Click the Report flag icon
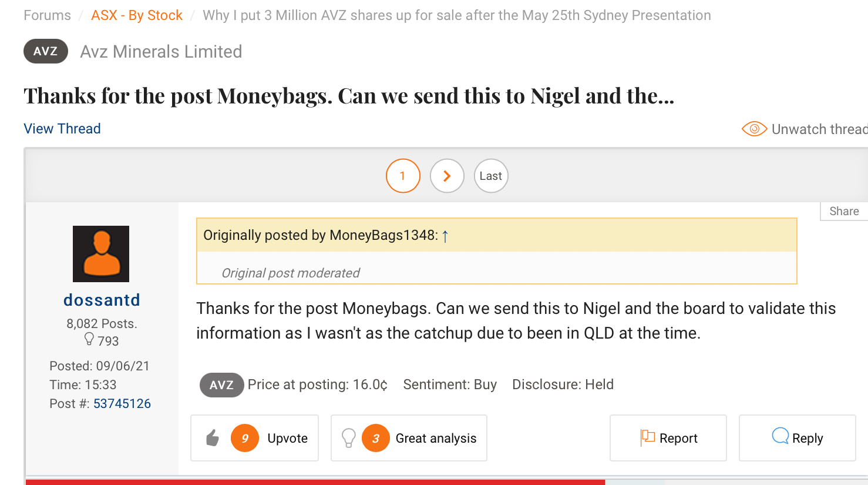 pyautogui.click(x=648, y=437)
